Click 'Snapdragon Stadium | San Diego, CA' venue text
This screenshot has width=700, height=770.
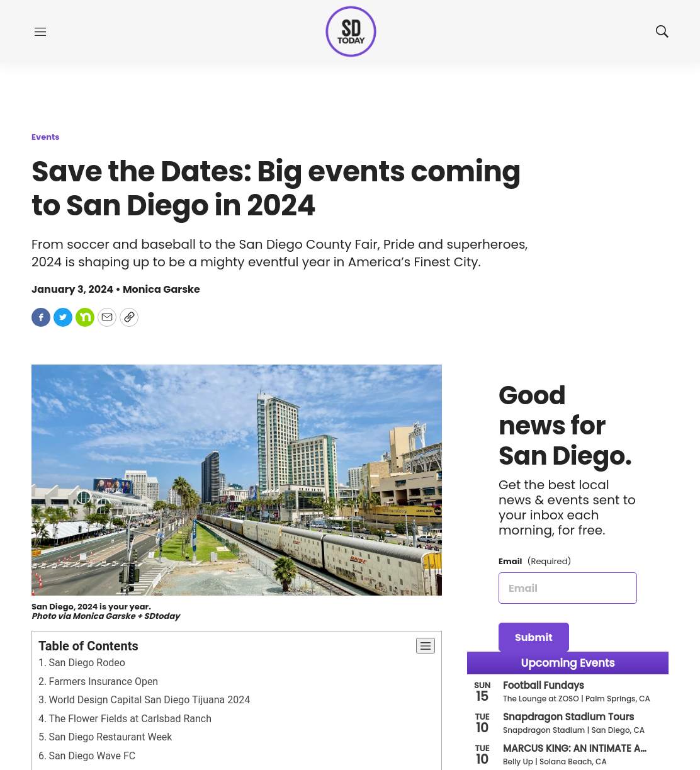tap(573, 730)
